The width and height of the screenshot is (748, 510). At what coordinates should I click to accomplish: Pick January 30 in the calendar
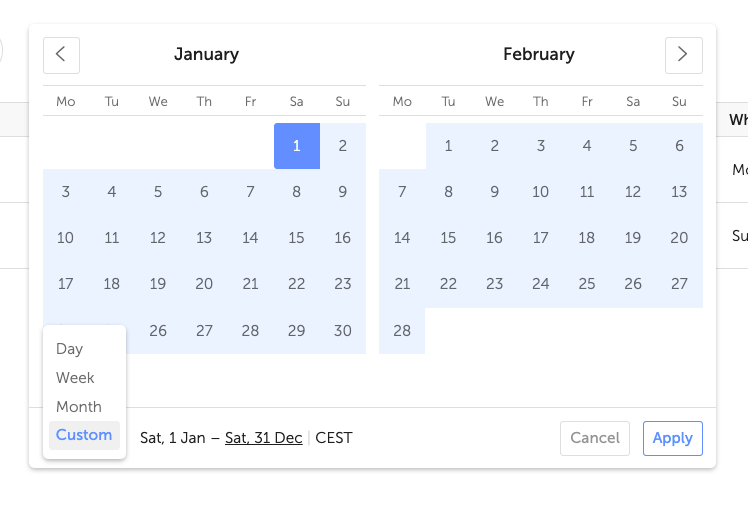tap(343, 331)
